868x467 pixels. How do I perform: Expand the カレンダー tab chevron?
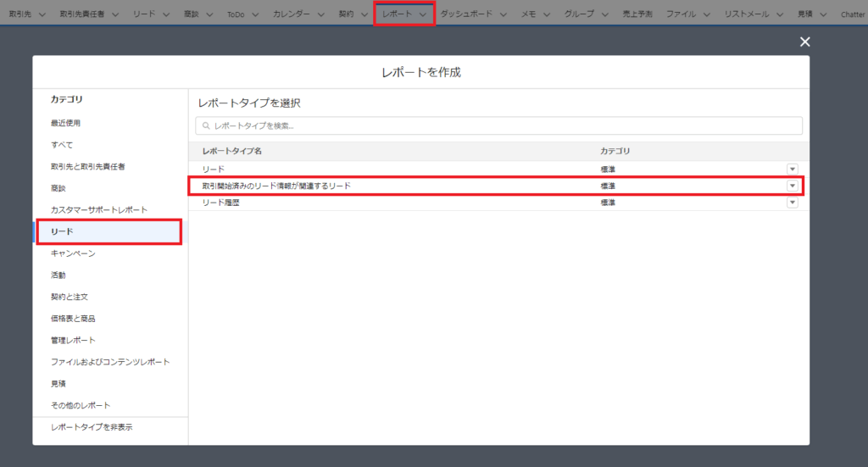click(x=320, y=14)
